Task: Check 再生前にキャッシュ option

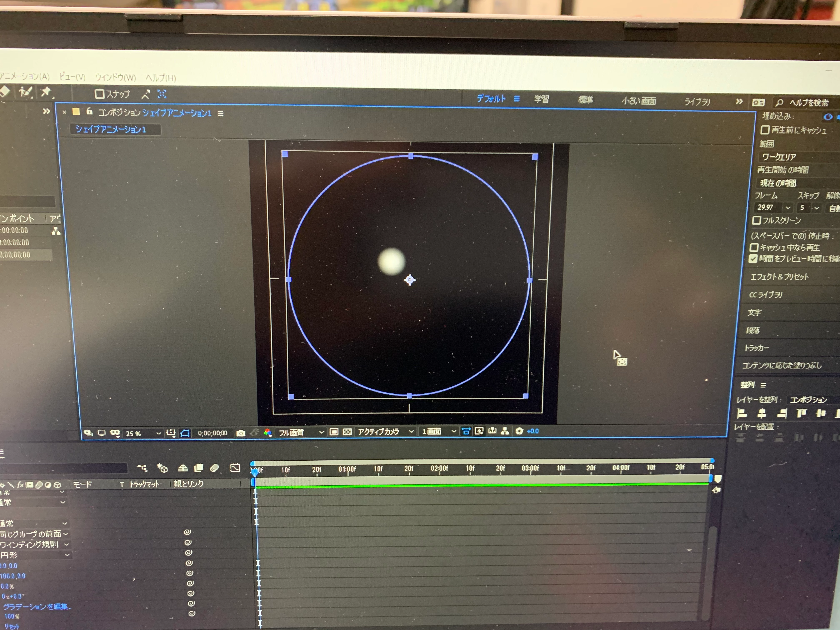Action: (765, 130)
